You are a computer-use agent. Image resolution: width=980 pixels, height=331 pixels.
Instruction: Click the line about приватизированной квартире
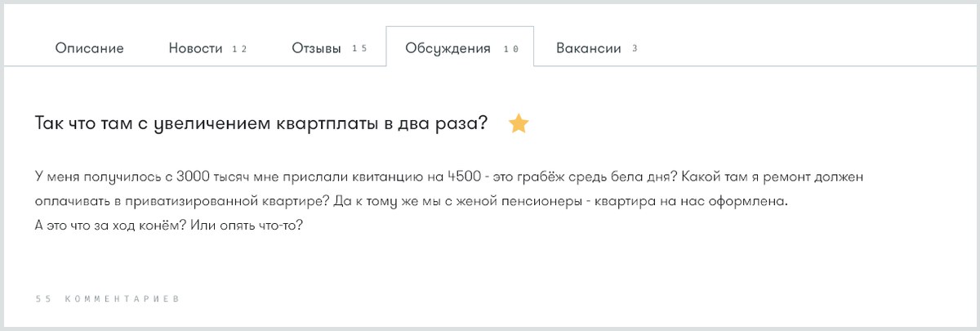tap(412, 201)
